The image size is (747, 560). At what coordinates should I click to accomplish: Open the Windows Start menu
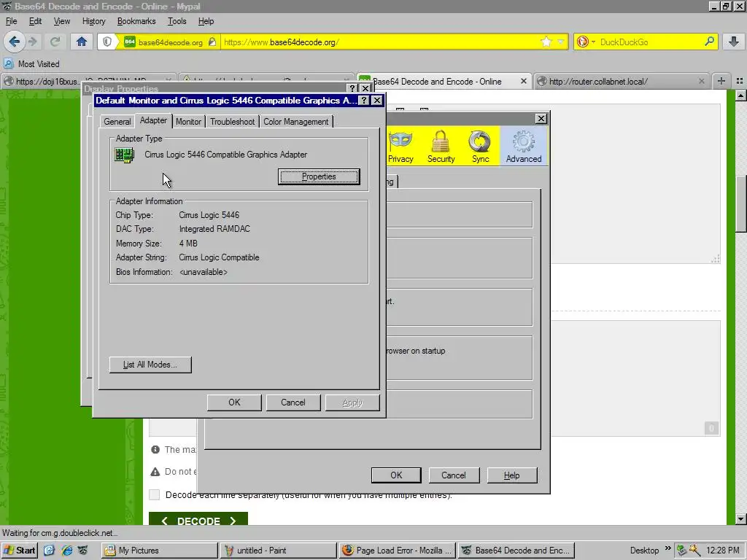pos(20,550)
